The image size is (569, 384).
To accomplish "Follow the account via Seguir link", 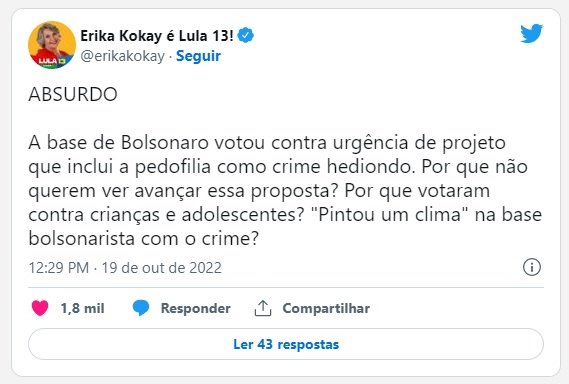I will pyautogui.click(x=198, y=56).
